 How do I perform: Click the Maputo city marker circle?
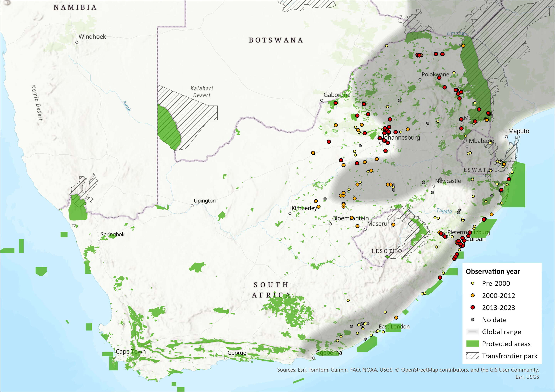coord(506,137)
